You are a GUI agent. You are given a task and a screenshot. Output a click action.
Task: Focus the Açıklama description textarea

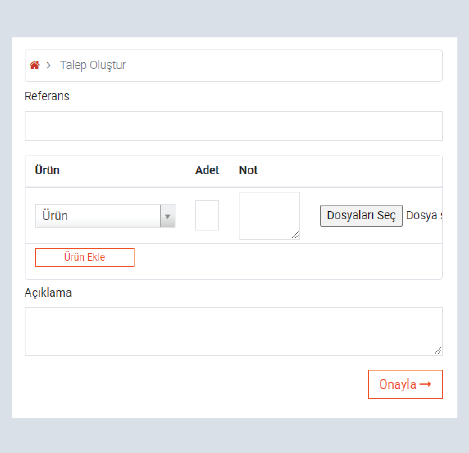[x=234, y=331]
